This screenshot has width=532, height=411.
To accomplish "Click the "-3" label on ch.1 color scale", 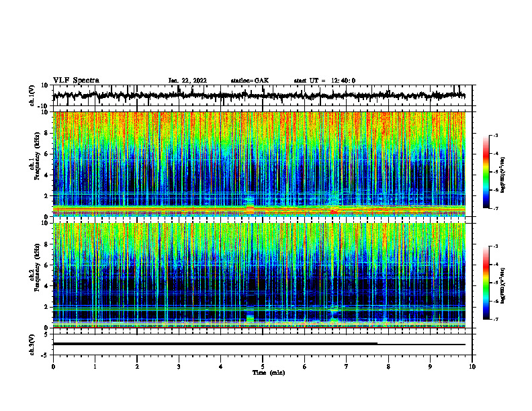I will 496,135.
